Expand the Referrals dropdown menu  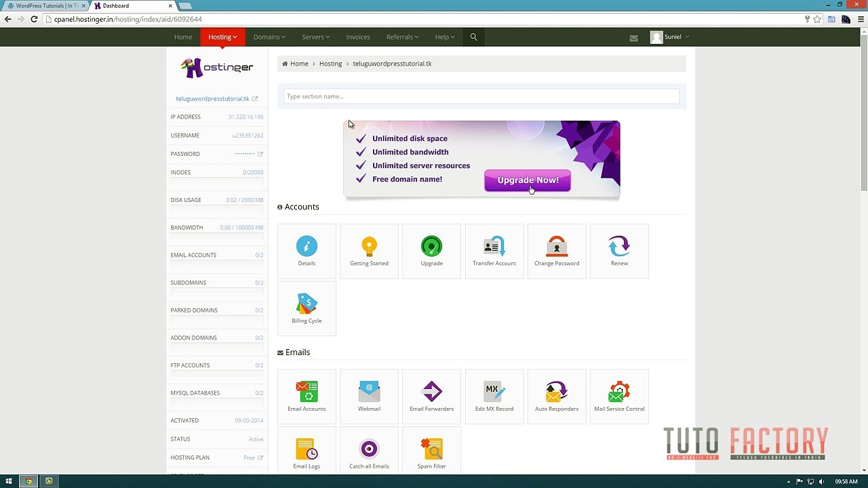pos(402,37)
